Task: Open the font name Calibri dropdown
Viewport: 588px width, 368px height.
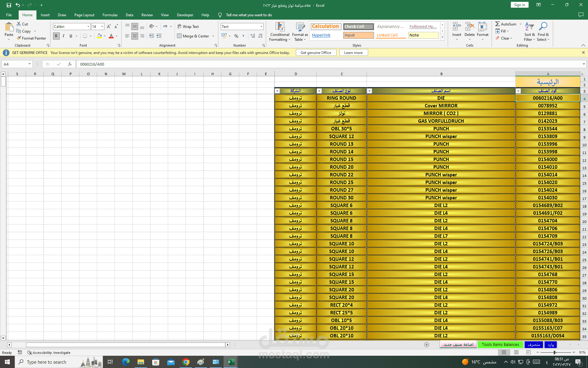Action: point(88,27)
